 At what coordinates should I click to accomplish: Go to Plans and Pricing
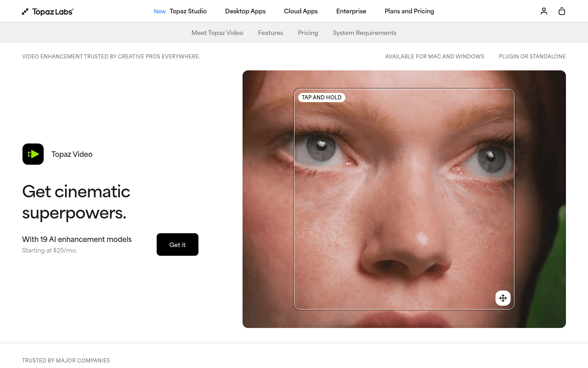click(409, 11)
